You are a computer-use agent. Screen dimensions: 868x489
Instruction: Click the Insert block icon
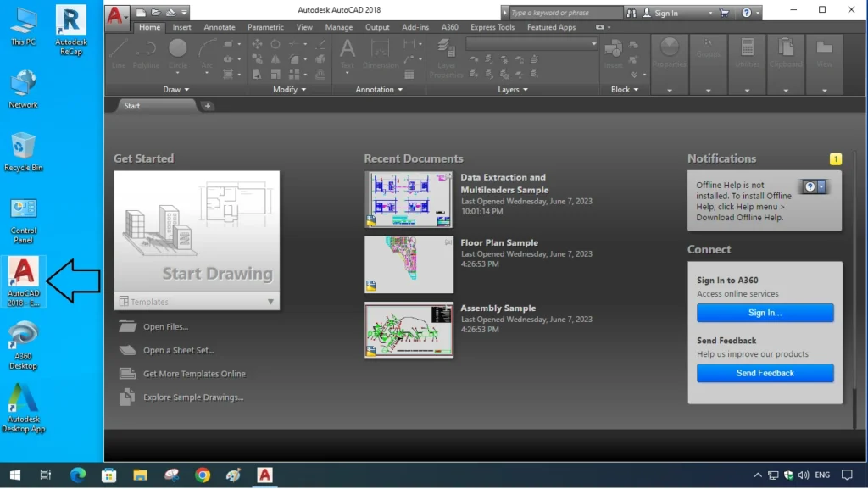(x=614, y=54)
